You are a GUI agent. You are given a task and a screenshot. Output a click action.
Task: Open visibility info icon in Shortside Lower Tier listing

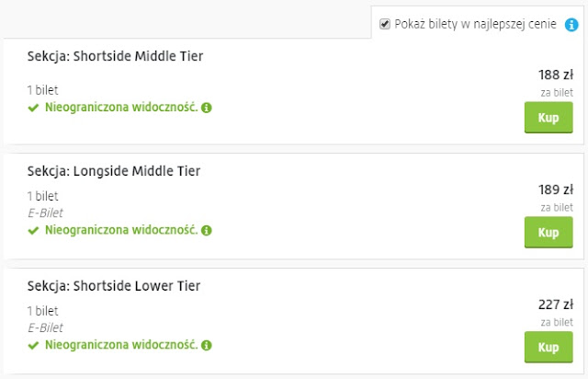[x=207, y=345]
